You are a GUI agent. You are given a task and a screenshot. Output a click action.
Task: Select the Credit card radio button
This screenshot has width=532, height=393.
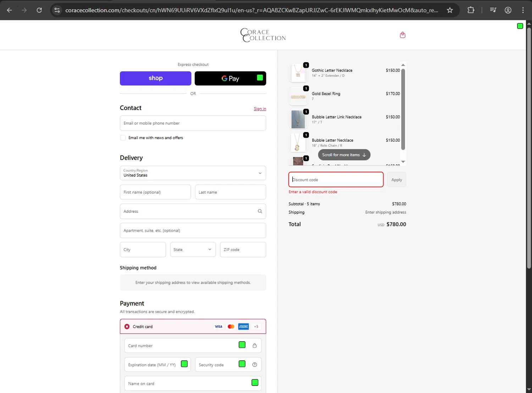pos(127,327)
